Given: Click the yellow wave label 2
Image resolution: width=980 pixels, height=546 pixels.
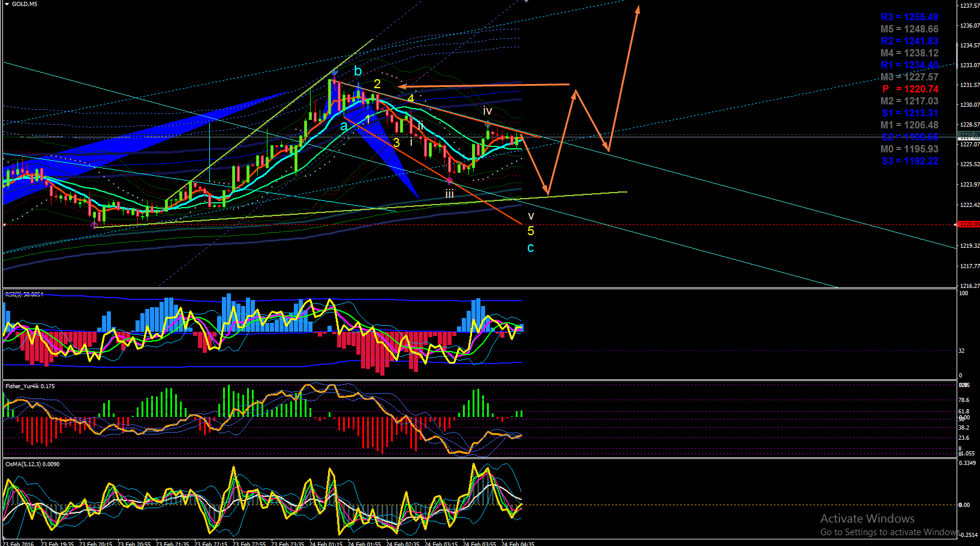Looking at the screenshot, I should coord(377,84).
